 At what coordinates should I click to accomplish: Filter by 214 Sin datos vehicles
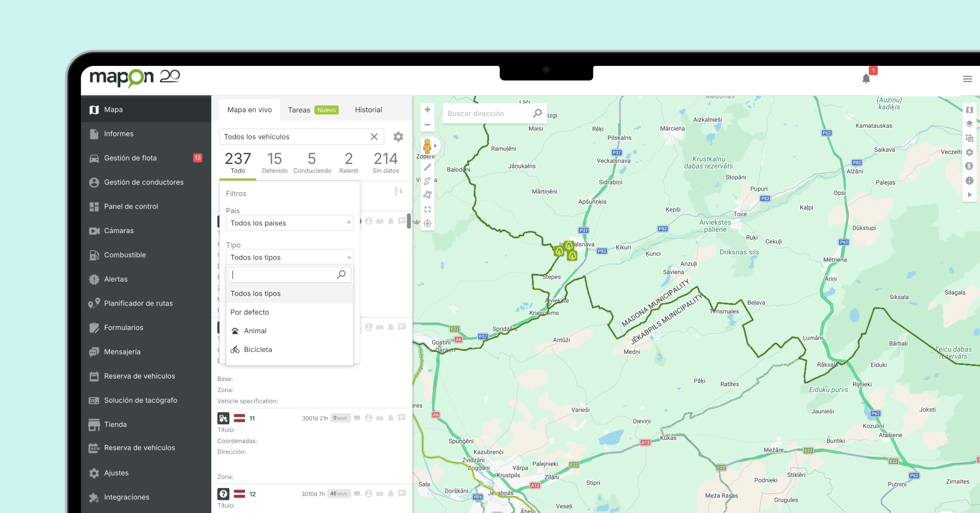coord(386,163)
